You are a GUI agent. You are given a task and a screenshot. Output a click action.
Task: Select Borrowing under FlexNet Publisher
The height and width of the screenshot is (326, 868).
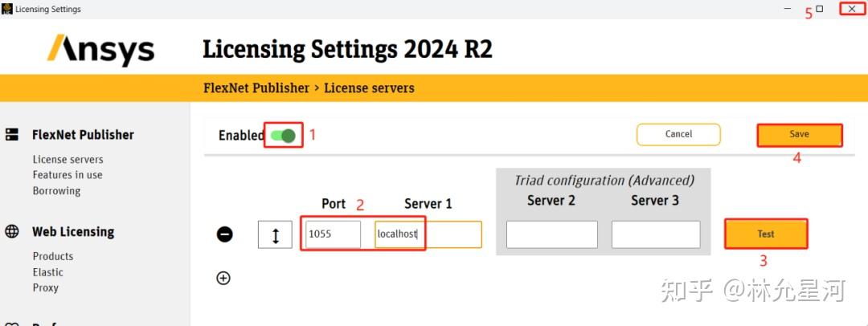[56, 191]
